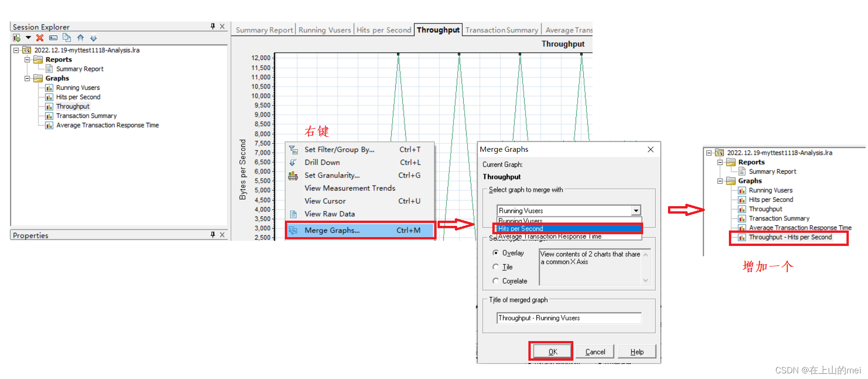Image resolution: width=868 pixels, height=379 pixels.
Task: Click the Title of merged graph field
Action: click(569, 318)
